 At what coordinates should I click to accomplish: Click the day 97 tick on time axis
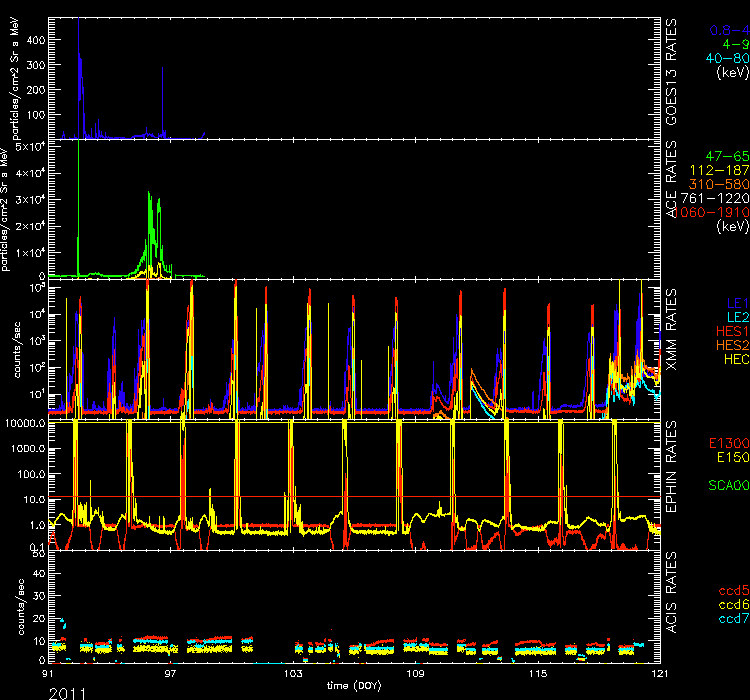pos(171,675)
